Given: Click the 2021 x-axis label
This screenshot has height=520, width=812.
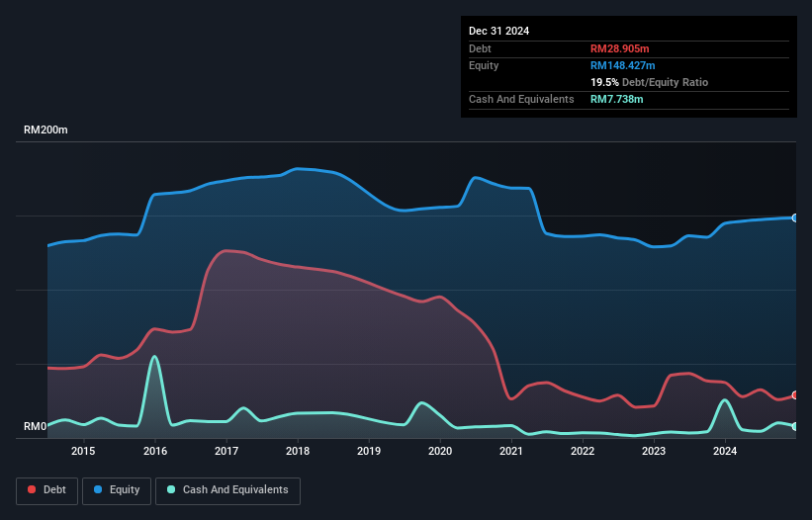Looking at the screenshot, I should pos(511,451).
